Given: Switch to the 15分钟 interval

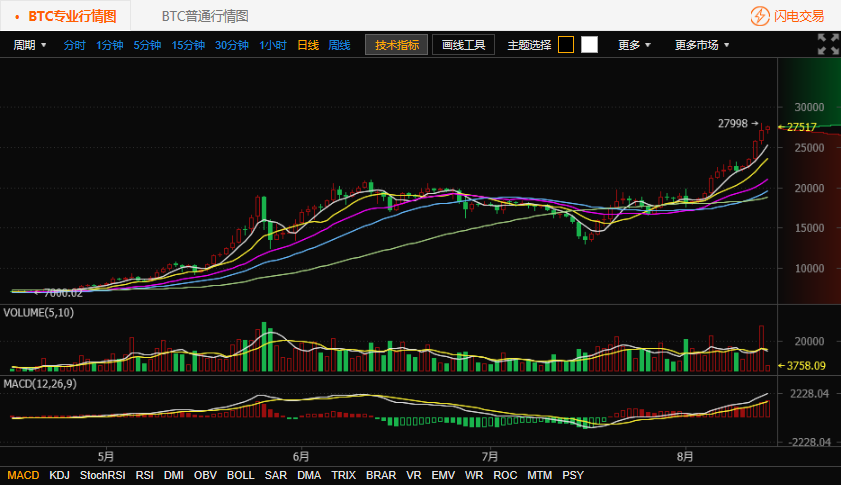Looking at the screenshot, I should click(x=188, y=45).
